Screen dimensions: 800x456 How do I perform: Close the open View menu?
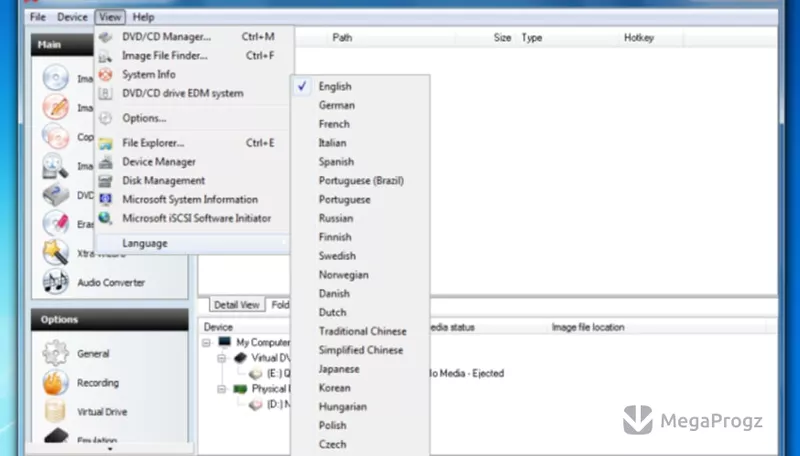(x=110, y=17)
